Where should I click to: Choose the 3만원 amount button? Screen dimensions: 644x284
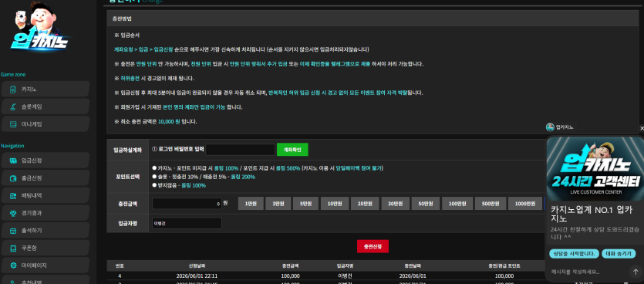pos(278,204)
